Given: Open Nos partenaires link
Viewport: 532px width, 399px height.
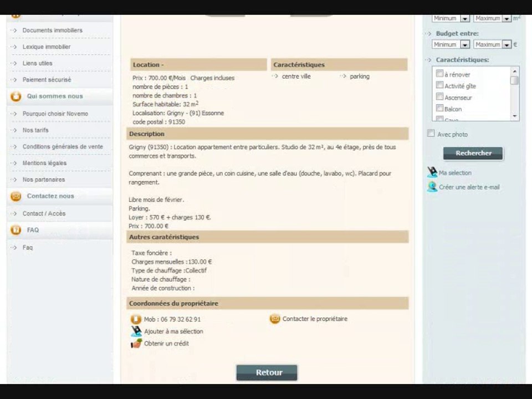Looking at the screenshot, I should click(x=43, y=180).
